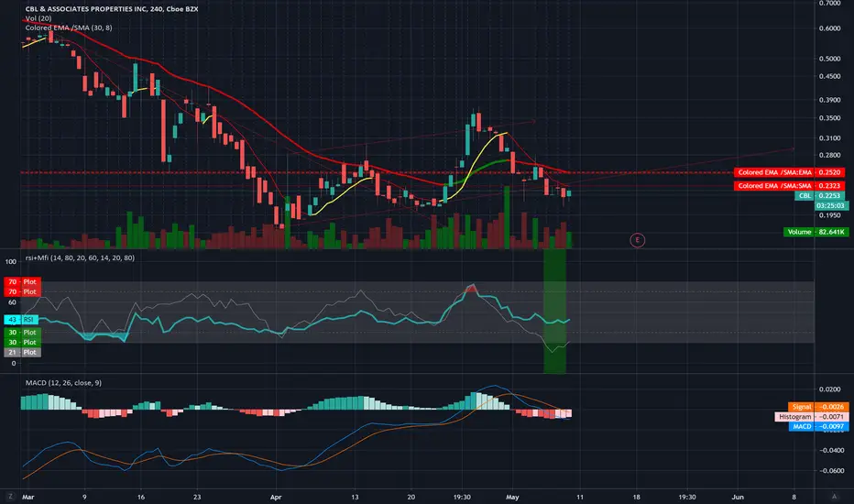Click the '0.6000' price axis value
This screenshot has height=504, width=854.
pos(829,28)
